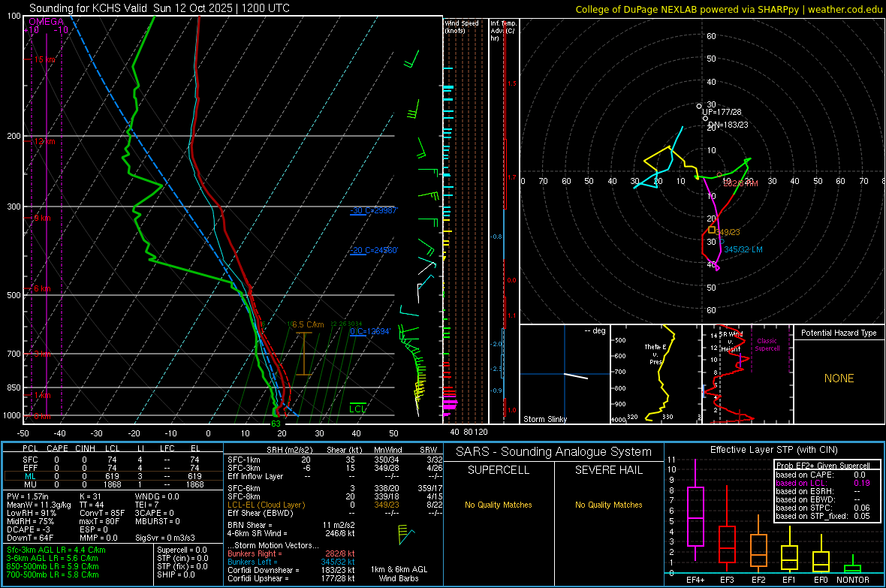Click the Wind Speed (knots) header
Viewport: 886px width, 588px height.
(462, 26)
